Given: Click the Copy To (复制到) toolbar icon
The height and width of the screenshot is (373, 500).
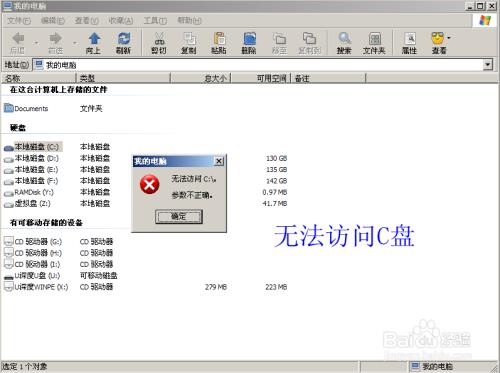Looking at the screenshot, I should click(309, 39).
